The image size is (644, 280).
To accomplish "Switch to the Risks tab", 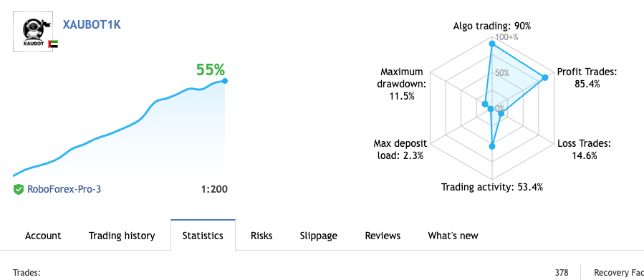I will (261, 236).
